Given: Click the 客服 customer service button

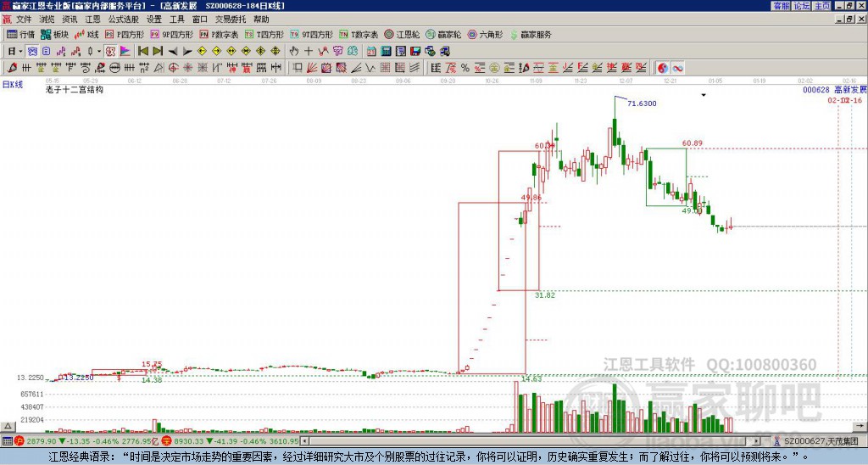Looking at the screenshot, I should 782,6.
